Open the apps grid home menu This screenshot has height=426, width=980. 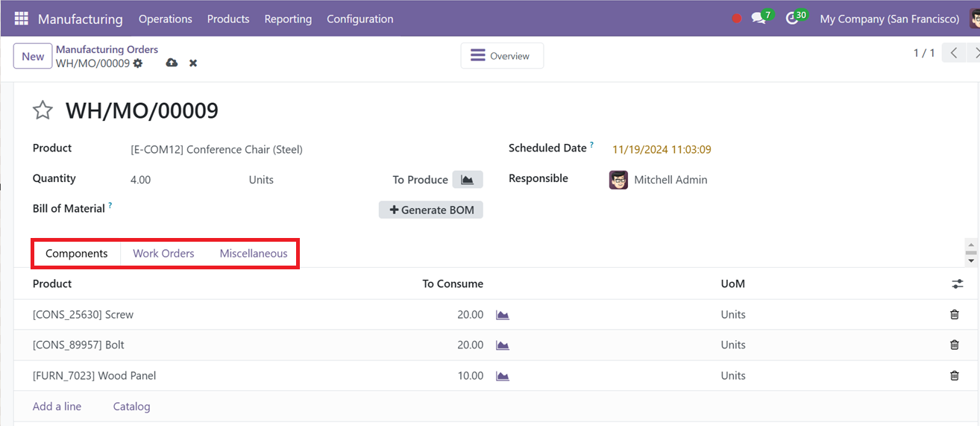click(21, 19)
